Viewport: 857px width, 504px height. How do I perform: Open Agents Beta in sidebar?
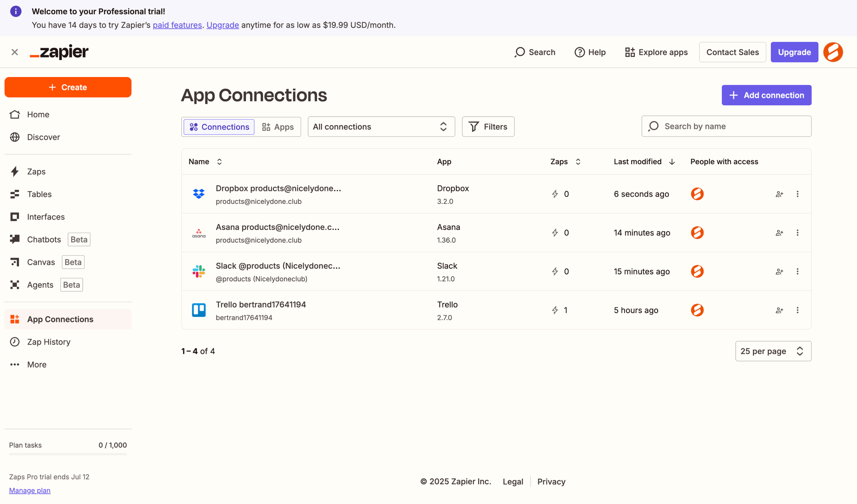pyautogui.click(x=68, y=285)
